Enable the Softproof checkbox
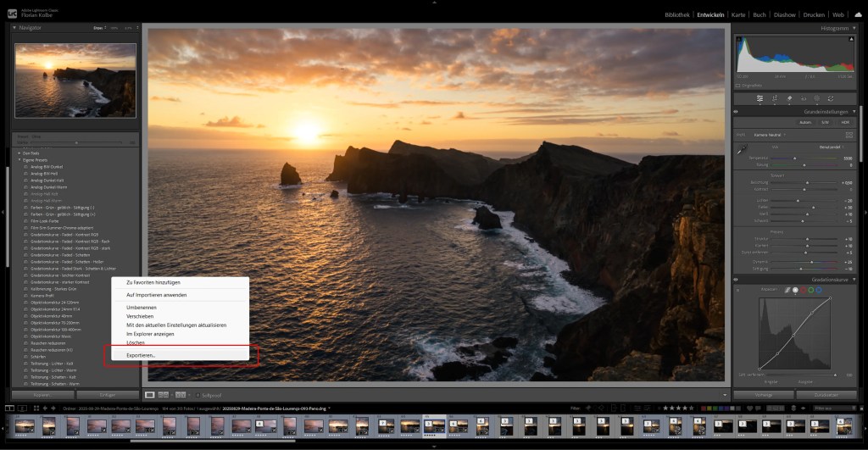Image resolution: width=868 pixels, height=450 pixels. 198,395
